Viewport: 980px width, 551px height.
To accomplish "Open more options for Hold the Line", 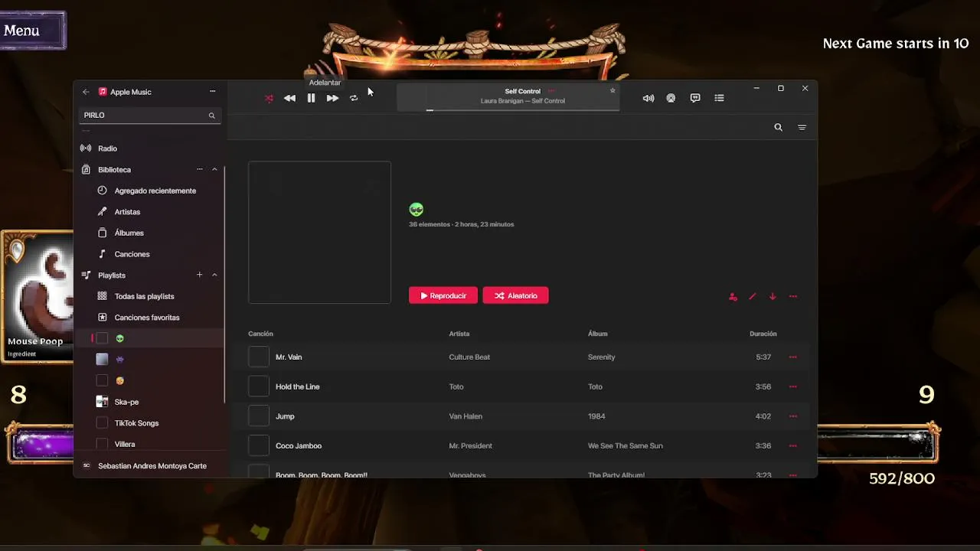I will tap(793, 387).
